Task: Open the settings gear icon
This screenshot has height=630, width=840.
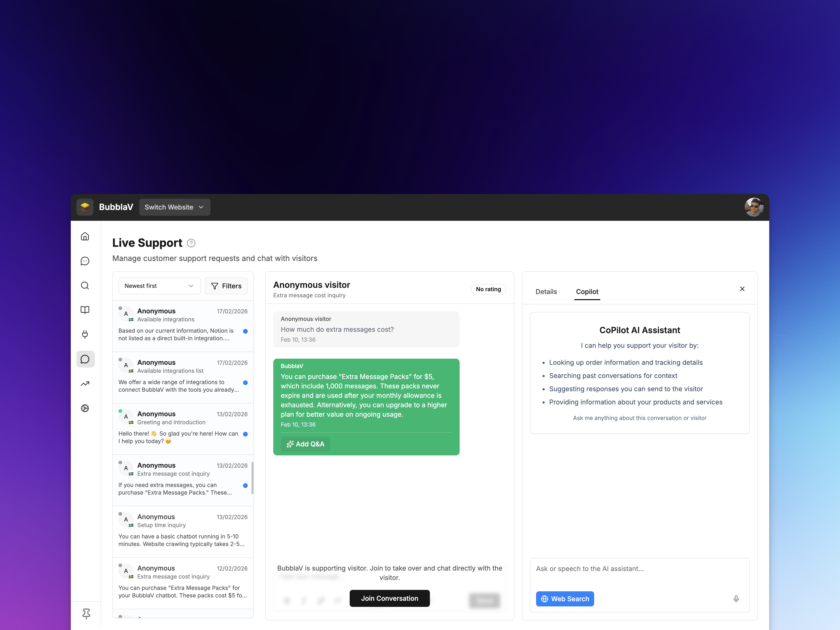Action: [85, 408]
